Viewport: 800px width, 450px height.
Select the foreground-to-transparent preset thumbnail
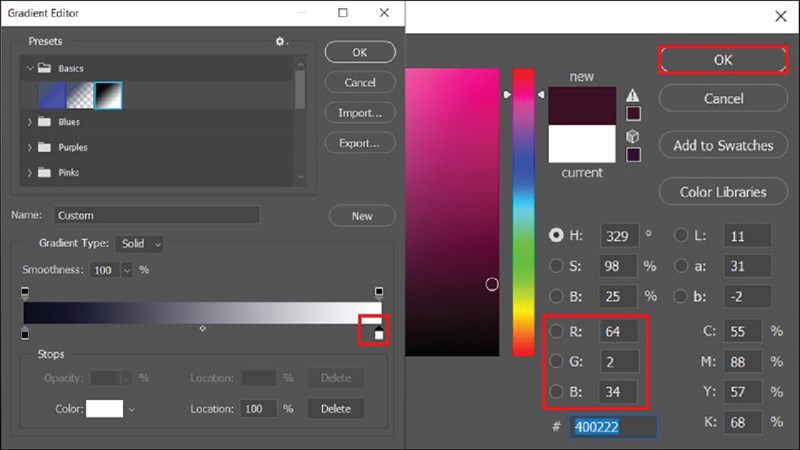(x=80, y=95)
